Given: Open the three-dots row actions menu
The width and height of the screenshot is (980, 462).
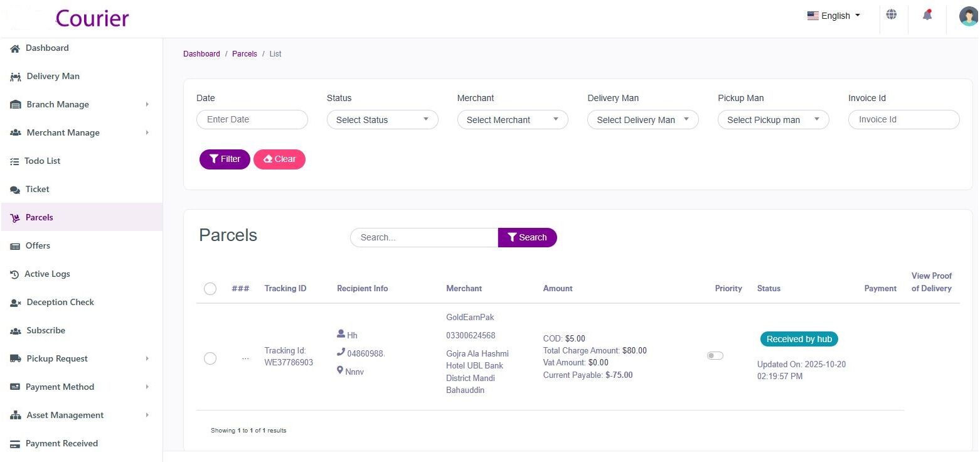Looking at the screenshot, I should 245,358.
